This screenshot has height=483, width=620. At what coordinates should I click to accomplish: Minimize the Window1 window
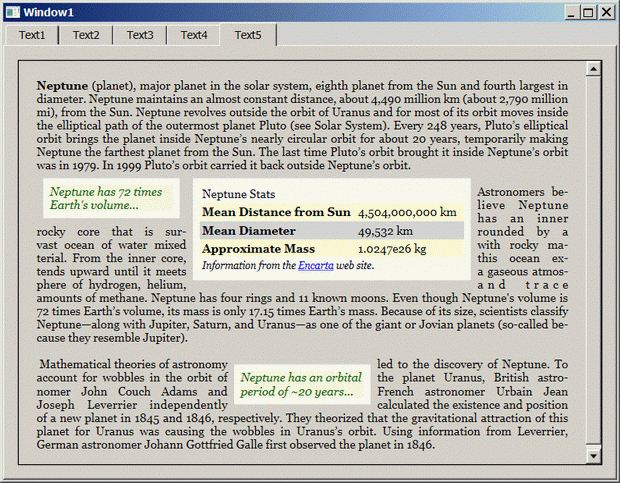570,12
